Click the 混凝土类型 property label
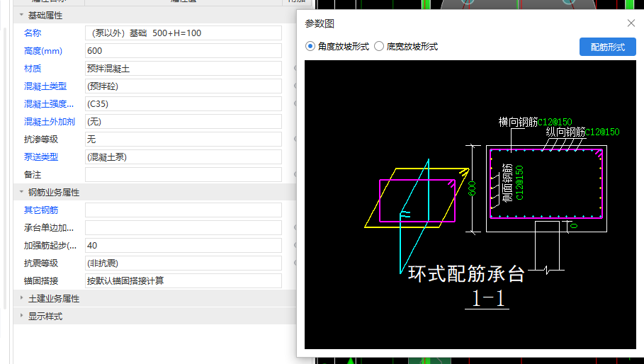Image resolution: width=644 pixels, height=364 pixels. [x=45, y=86]
